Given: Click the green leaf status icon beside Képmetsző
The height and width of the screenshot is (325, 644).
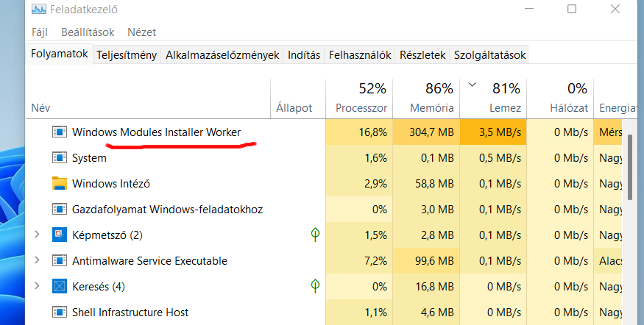Looking at the screenshot, I should coord(315,235).
